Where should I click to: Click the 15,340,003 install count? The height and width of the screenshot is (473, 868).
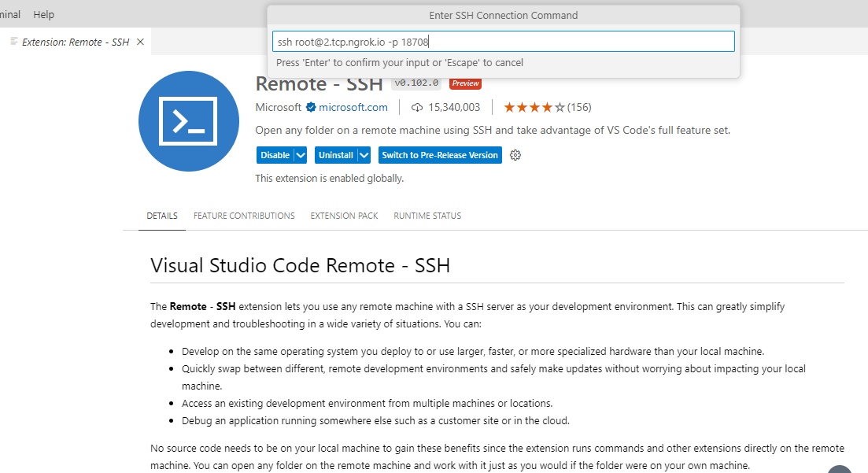point(454,108)
